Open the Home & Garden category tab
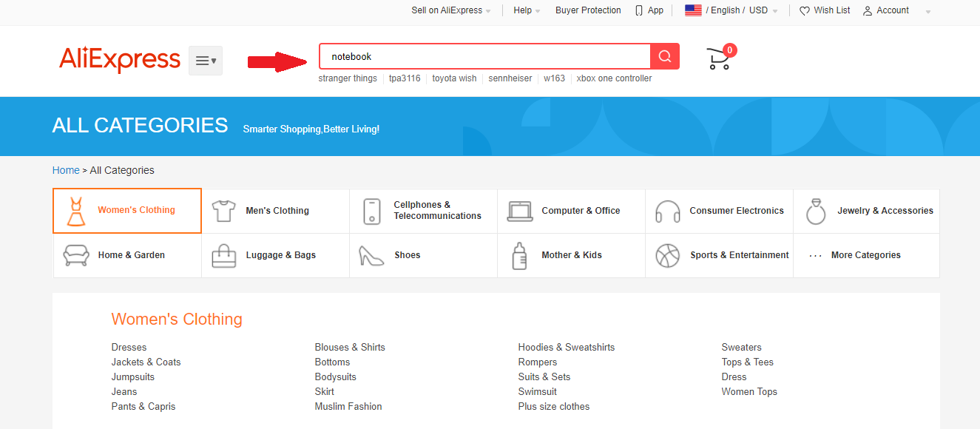 pyautogui.click(x=127, y=255)
